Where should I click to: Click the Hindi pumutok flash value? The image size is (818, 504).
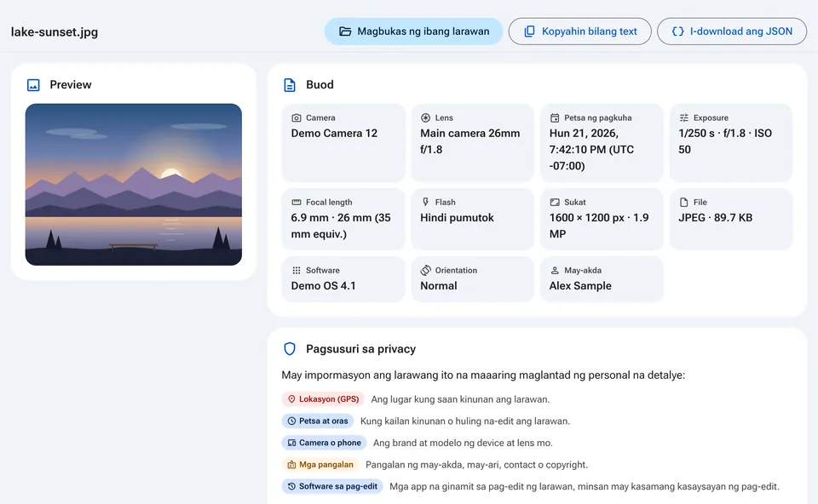[x=457, y=218]
